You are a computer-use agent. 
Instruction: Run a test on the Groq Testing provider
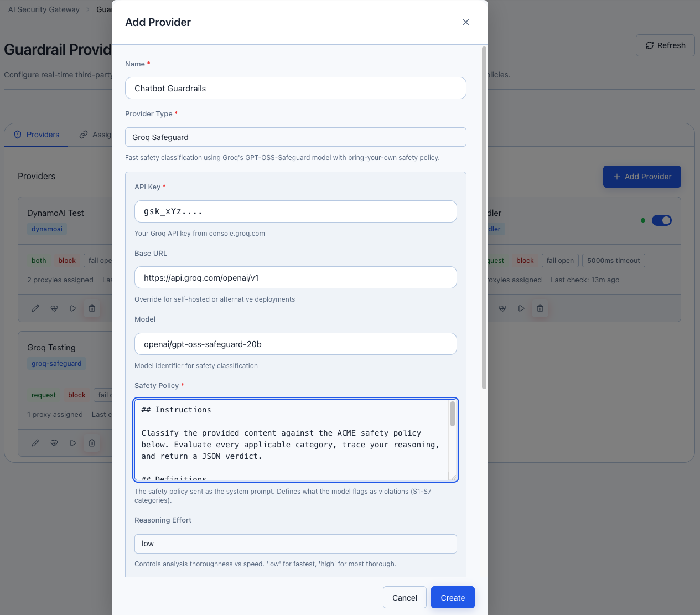click(73, 443)
